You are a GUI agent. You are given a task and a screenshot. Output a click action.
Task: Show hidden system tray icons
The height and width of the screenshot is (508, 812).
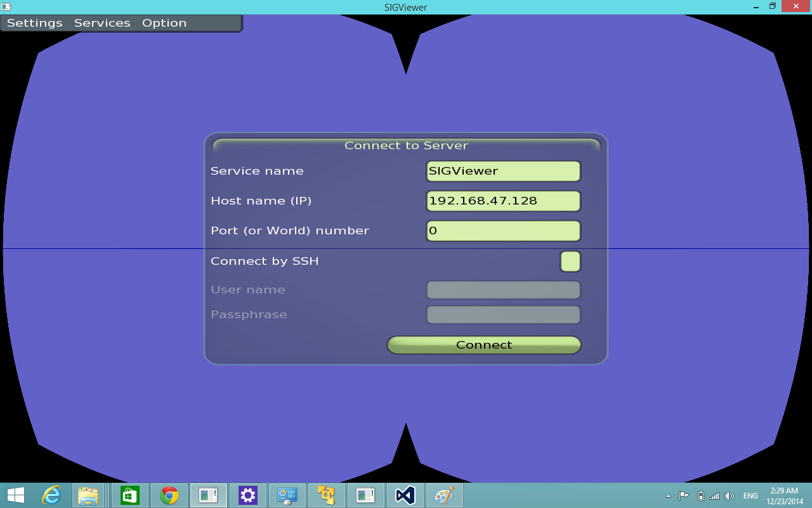pos(668,496)
